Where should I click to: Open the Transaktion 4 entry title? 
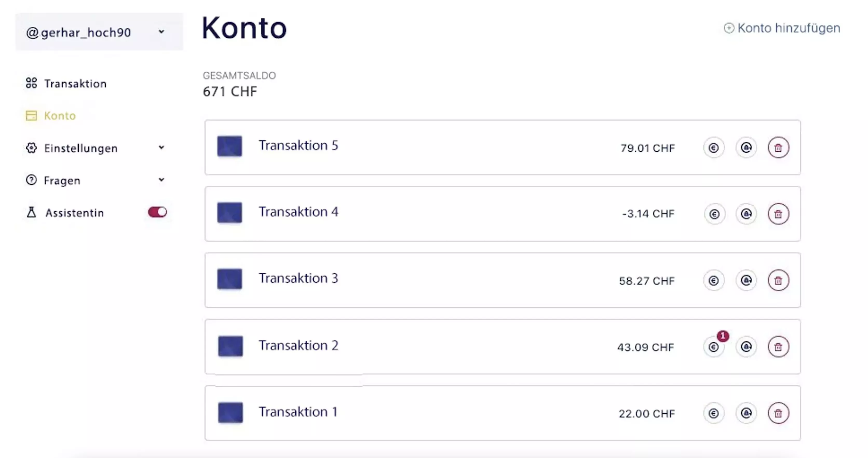298,212
